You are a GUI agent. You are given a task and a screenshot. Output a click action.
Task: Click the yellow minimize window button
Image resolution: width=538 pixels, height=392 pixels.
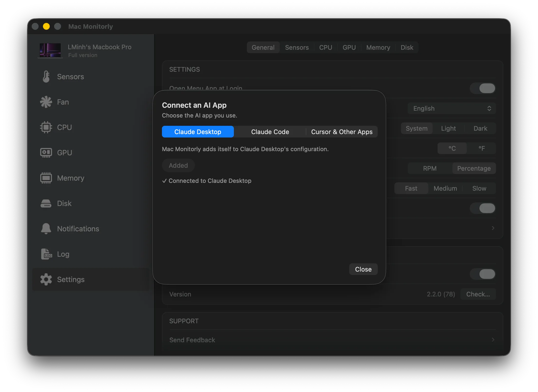46,26
